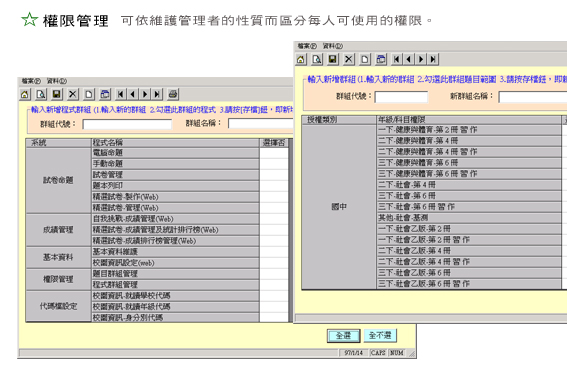Go to the first record in the 程式群組 window
567x369 pixels.
121,95
